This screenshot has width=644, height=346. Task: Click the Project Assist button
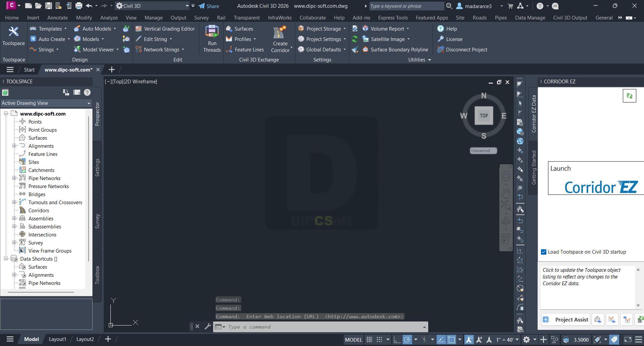click(x=565, y=319)
